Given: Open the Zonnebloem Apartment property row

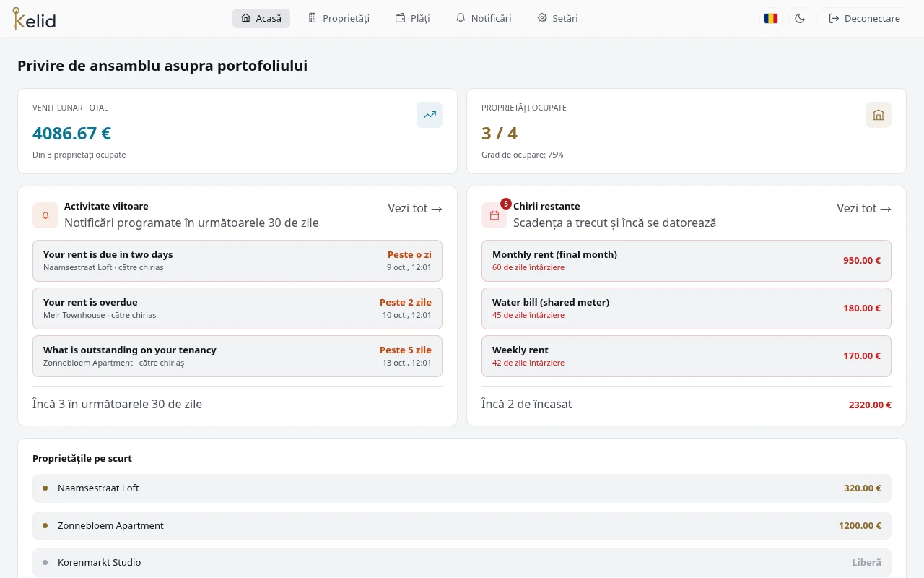Looking at the screenshot, I should pos(462,526).
